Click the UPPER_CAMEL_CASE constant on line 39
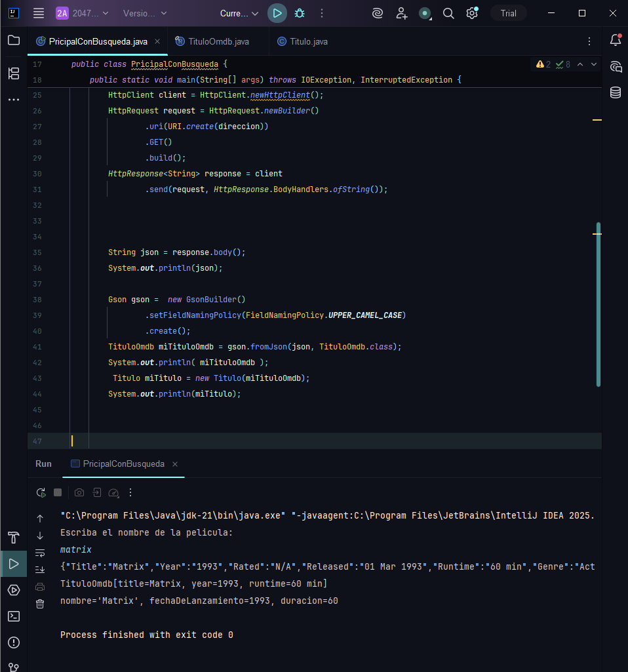Screen dimensions: 628x672 click(365, 315)
